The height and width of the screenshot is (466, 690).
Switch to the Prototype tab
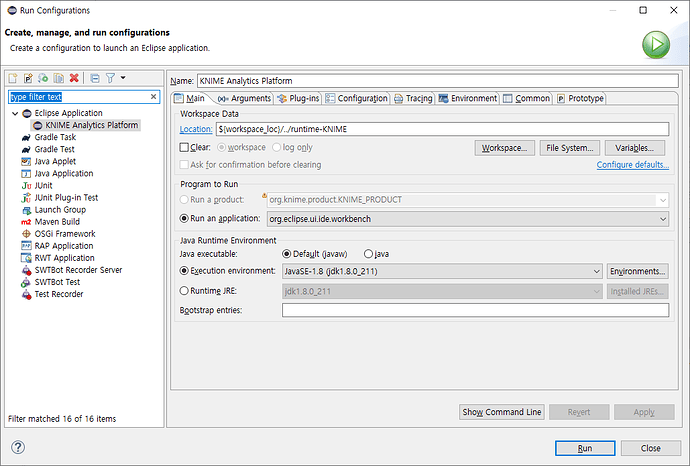[580, 99]
